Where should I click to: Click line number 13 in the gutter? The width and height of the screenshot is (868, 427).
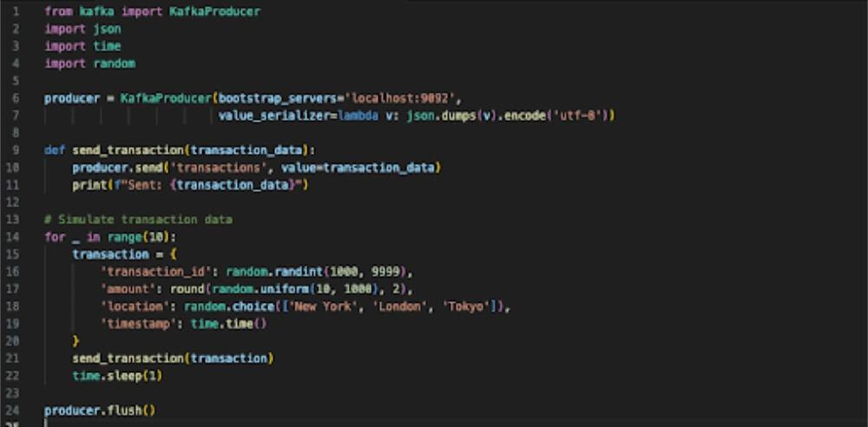click(12, 220)
